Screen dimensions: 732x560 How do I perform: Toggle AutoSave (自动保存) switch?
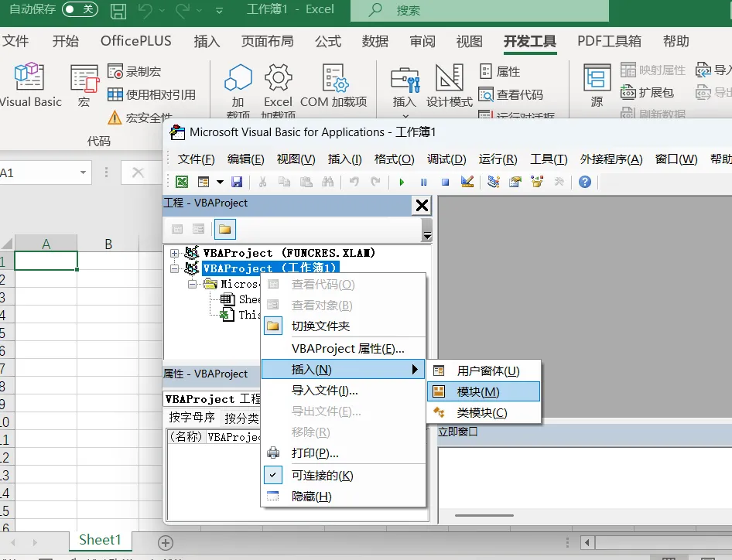[80, 9]
